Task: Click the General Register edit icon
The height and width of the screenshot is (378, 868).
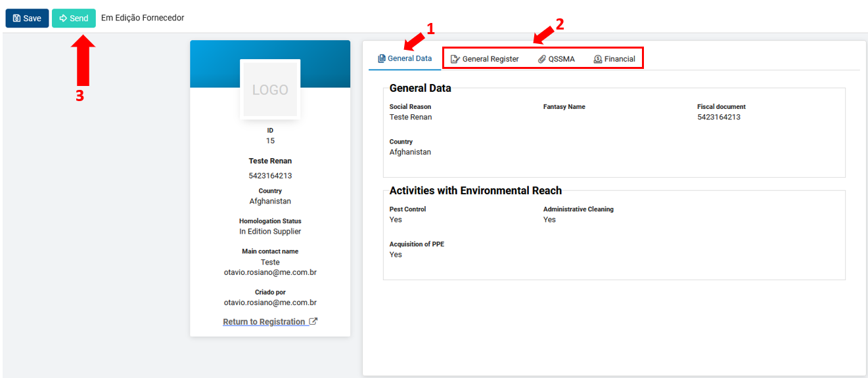Action: coord(455,59)
